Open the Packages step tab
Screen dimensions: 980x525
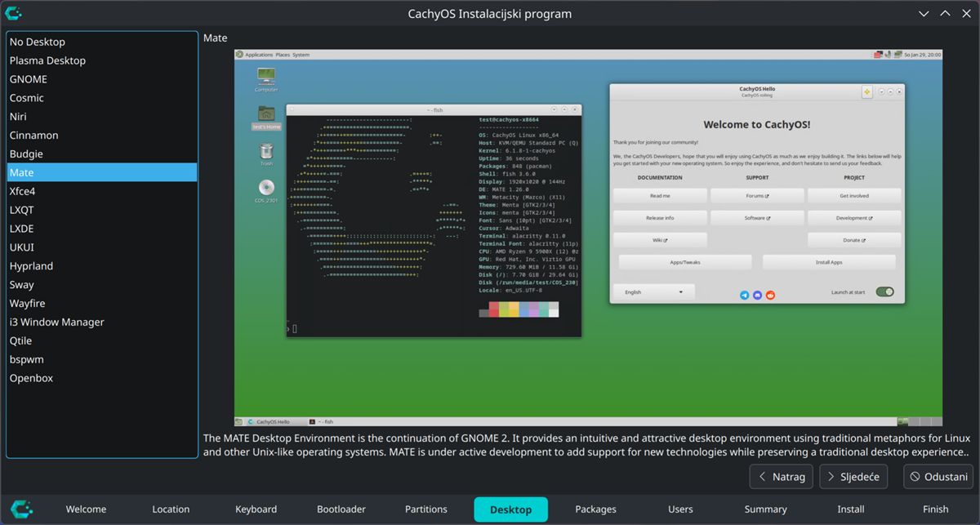(595, 509)
